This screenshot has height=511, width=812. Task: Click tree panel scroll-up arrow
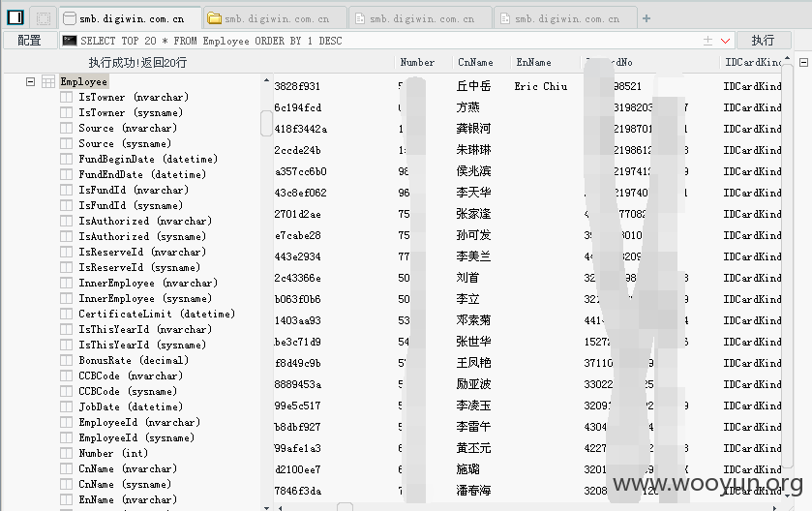pyautogui.click(x=266, y=80)
